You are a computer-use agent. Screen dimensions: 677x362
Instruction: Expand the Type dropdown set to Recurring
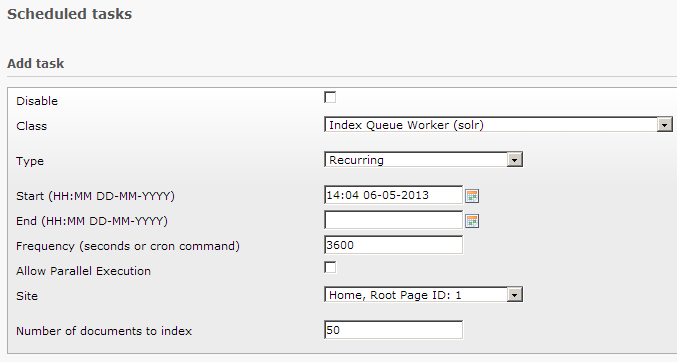tap(423, 159)
